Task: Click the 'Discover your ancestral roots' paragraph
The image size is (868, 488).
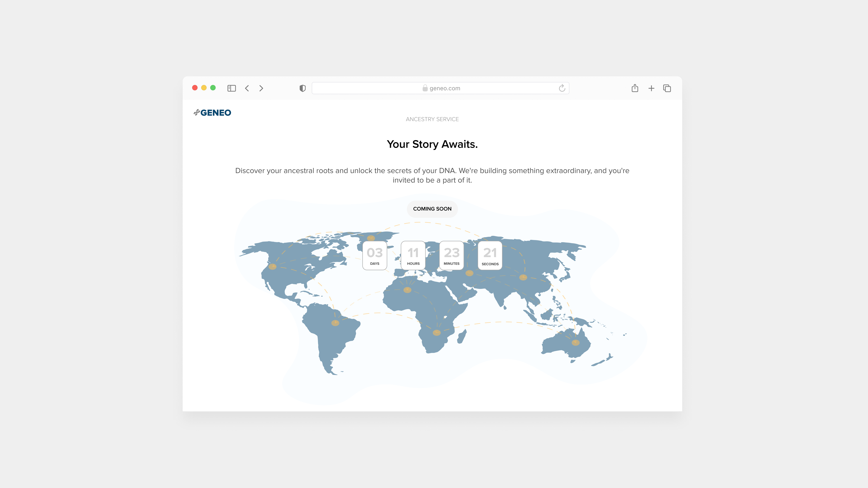Action: coord(432,175)
